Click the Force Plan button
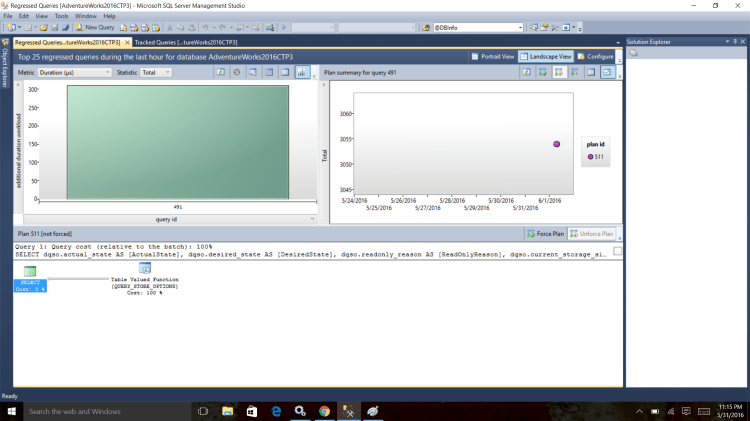The width and height of the screenshot is (750, 421). [545, 233]
